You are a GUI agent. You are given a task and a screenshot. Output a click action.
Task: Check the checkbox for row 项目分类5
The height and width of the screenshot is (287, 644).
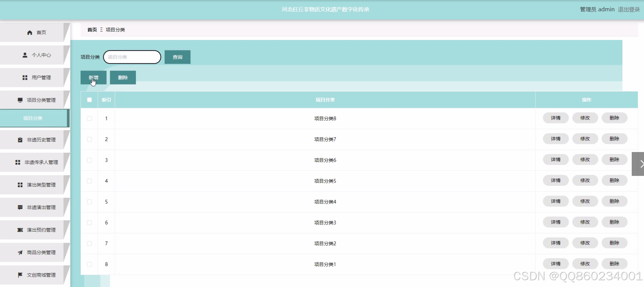coord(89,181)
